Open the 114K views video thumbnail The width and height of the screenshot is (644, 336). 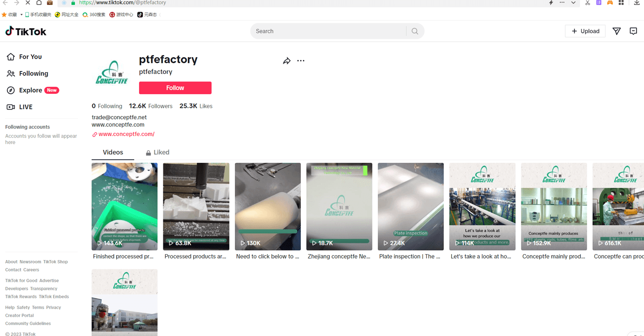[x=482, y=206]
